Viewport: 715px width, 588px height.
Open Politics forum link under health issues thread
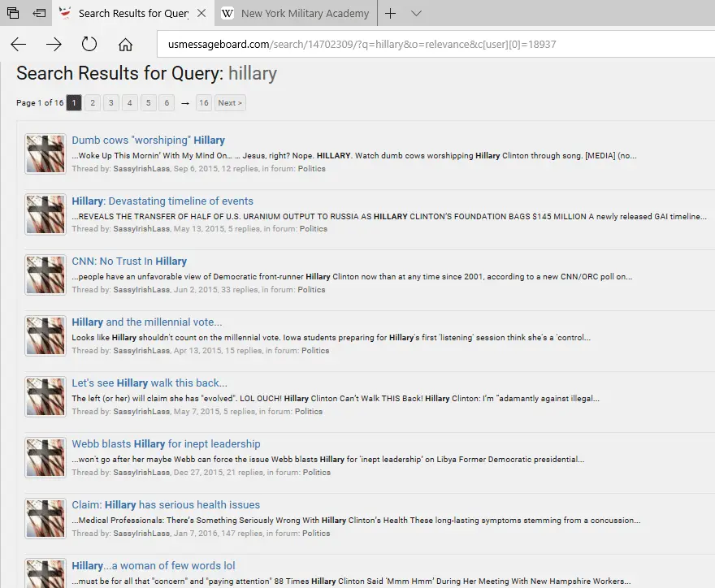tap(315, 534)
